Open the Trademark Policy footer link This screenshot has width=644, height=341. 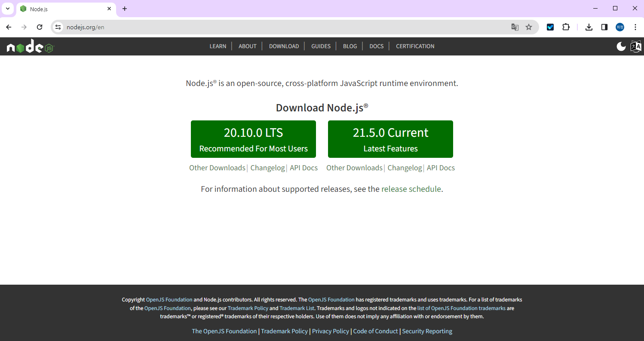(285, 331)
